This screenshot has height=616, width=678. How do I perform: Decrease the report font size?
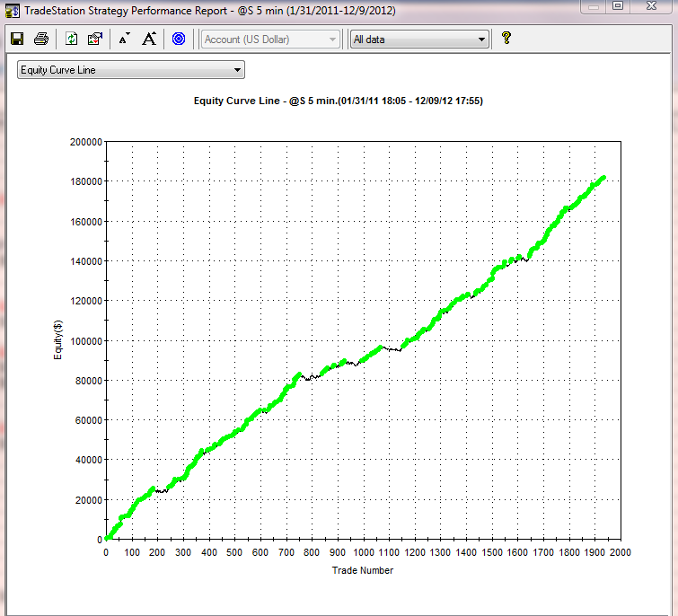[125, 39]
